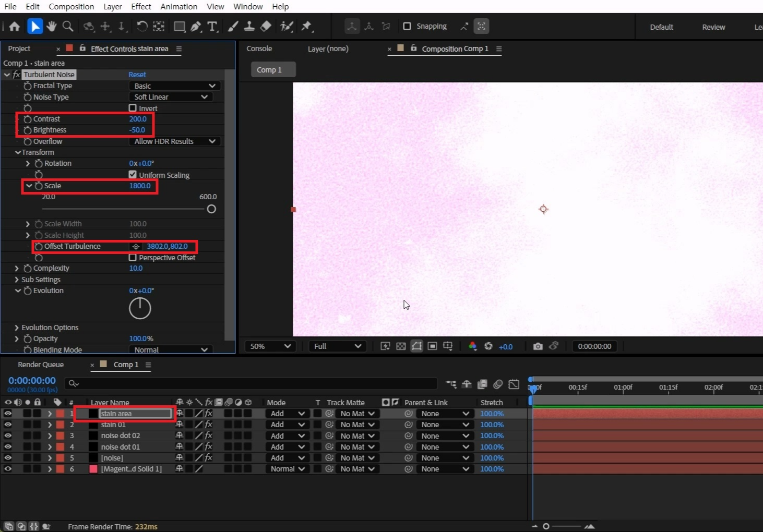The height and width of the screenshot is (532, 763).
Task: Click the Scale slider handle
Action: [211, 209]
